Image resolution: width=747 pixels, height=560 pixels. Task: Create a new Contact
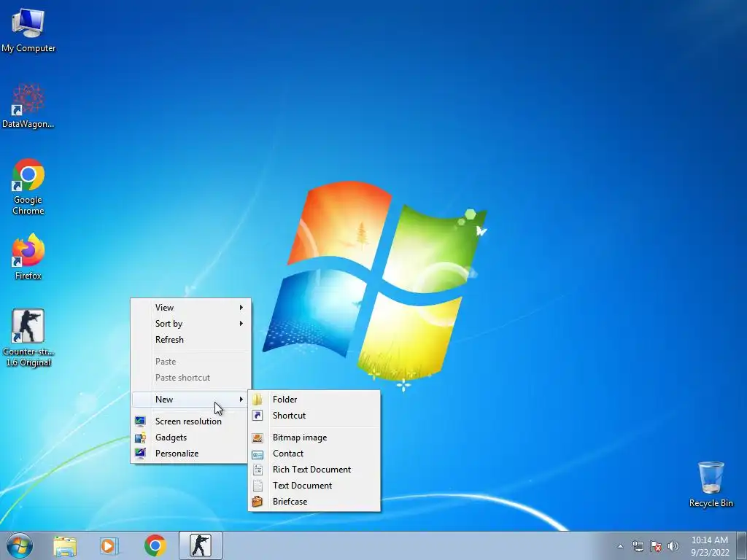click(314, 454)
